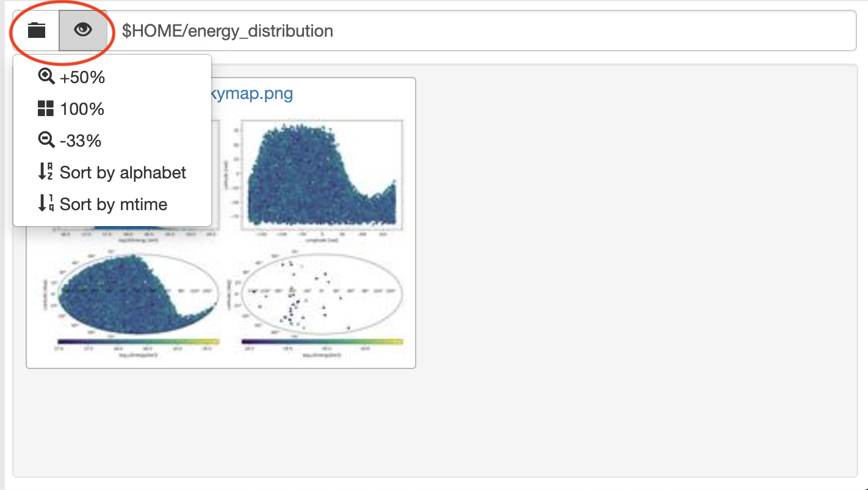The image size is (868, 490).
Task: Click the grid icon beside 100%
Action: pos(46,109)
